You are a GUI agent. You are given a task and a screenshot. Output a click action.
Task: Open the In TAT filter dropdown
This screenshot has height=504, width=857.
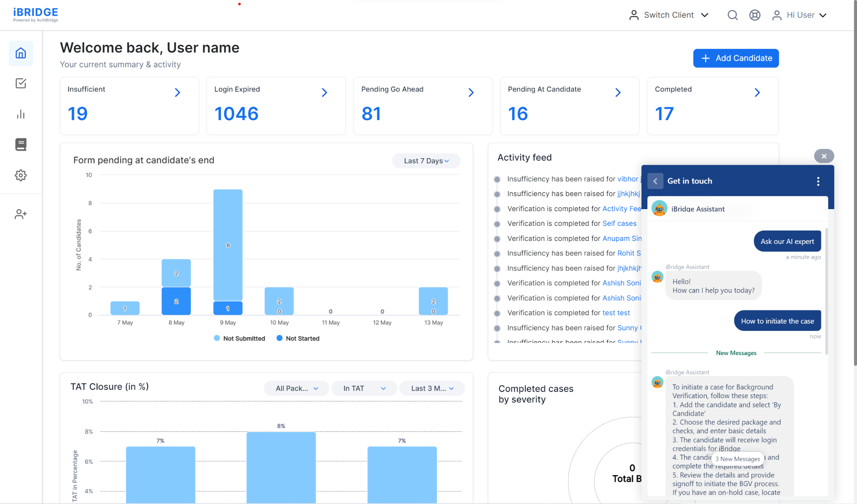tap(364, 388)
